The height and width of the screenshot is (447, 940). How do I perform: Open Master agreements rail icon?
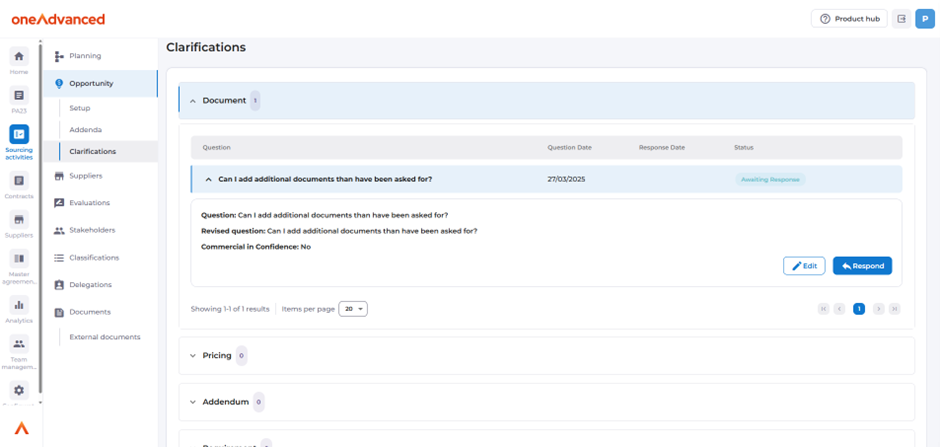coord(19,258)
